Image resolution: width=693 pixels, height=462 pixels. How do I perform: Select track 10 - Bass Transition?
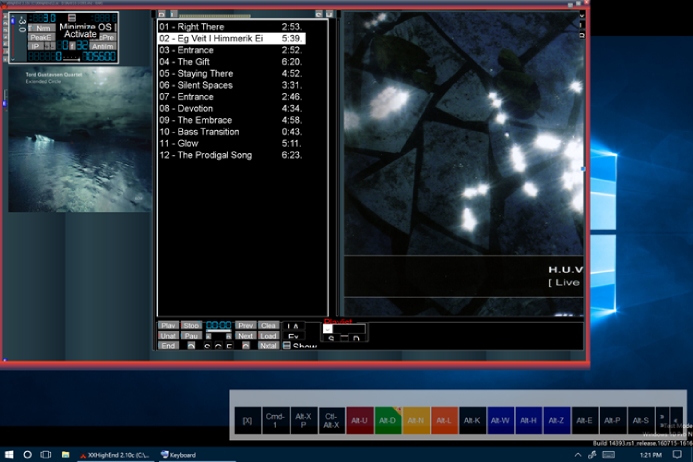click(x=231, y=132)
